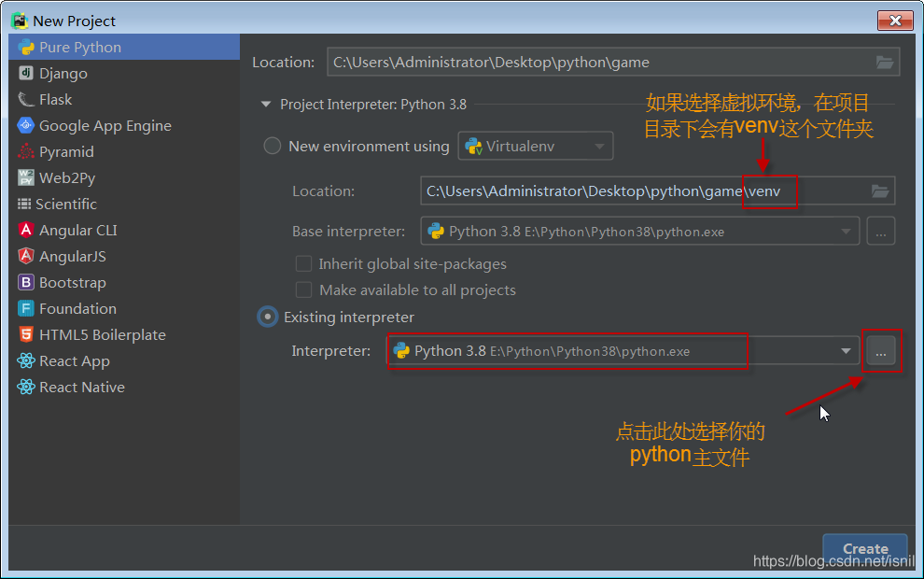Click the Flask icon in the list
The width and height of the screenshot is (924, 579).
26,99
